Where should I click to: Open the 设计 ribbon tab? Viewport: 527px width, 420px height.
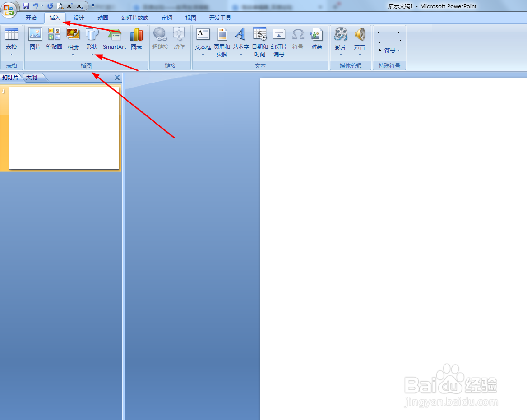point(79,18)
